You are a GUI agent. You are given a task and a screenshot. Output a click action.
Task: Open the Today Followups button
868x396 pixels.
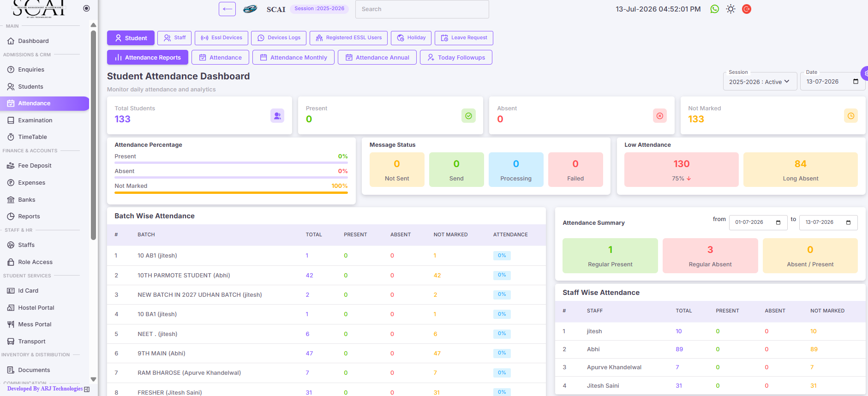click(456, 57)
